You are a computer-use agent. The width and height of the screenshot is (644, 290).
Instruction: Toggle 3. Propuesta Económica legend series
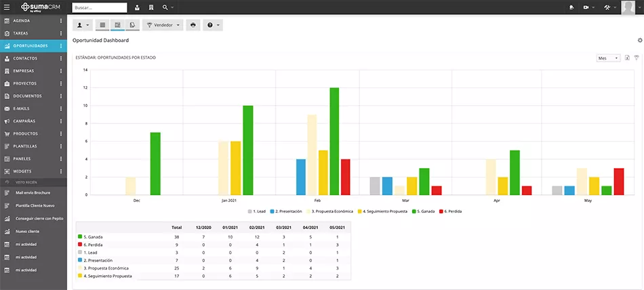(329, 211)
